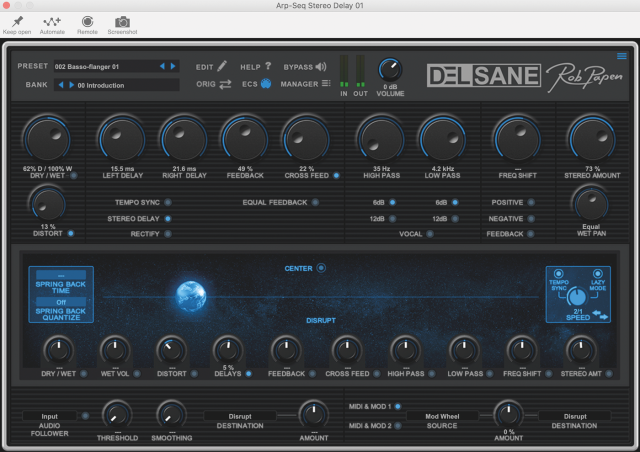640x452 pixels.
Task: Click the IN level meter
Action: point(344,71)
